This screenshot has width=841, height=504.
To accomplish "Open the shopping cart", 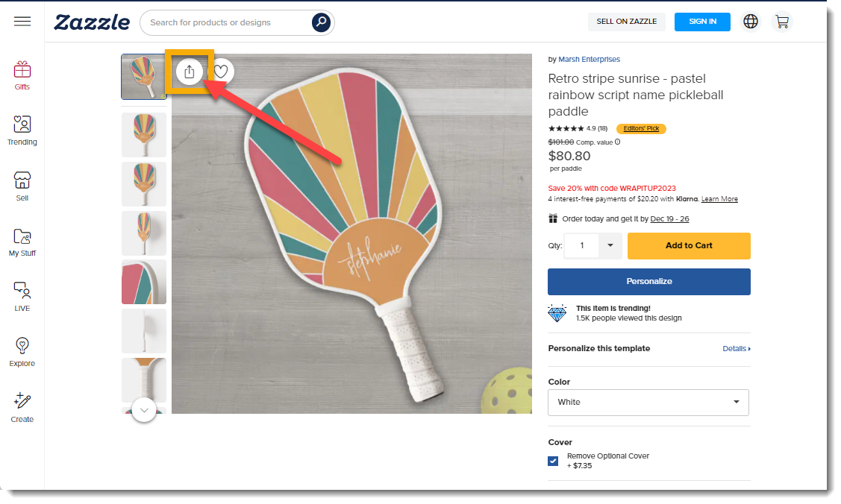I will [782, 22].
